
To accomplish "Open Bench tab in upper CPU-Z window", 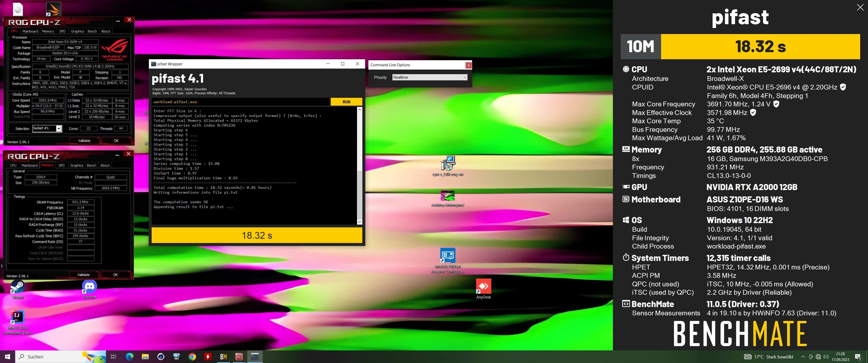I will [92, 31].
